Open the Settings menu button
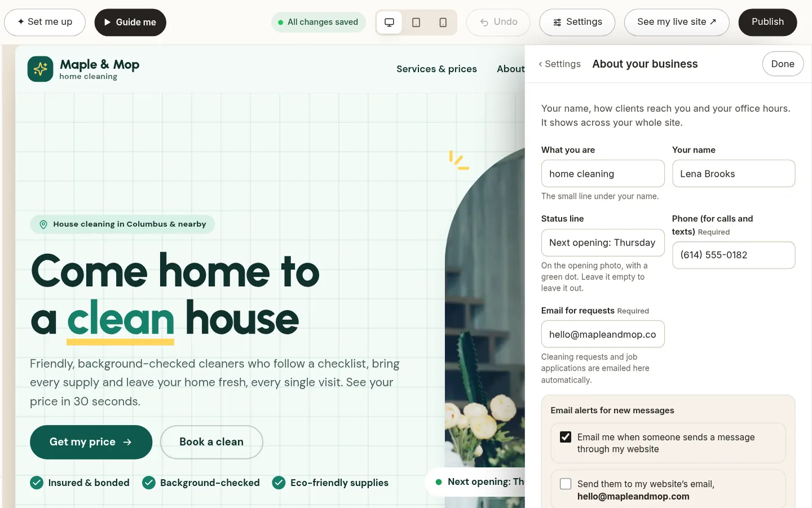Screen dimensions: 812x508 (577, 22)
